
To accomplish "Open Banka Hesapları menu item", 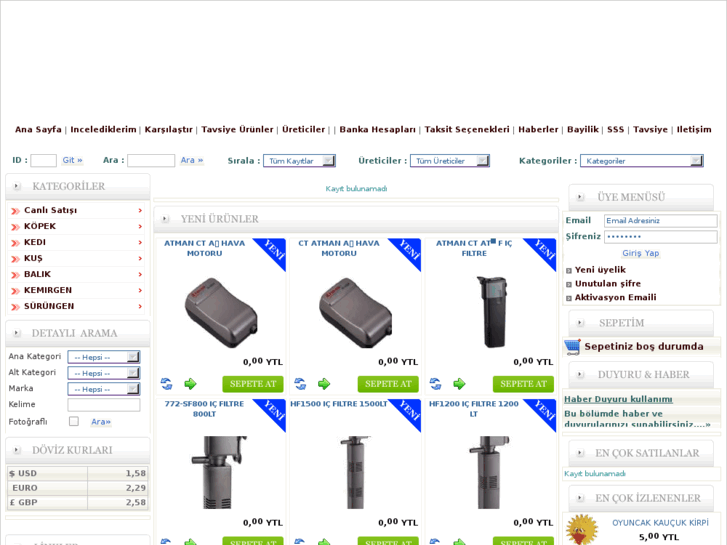I will (x=377, y=129).
